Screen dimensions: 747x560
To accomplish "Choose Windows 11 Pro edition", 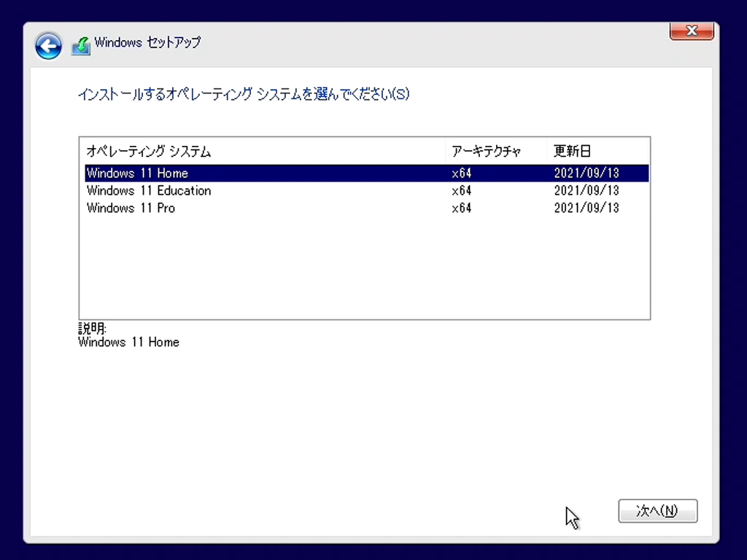I will (366, 208).
